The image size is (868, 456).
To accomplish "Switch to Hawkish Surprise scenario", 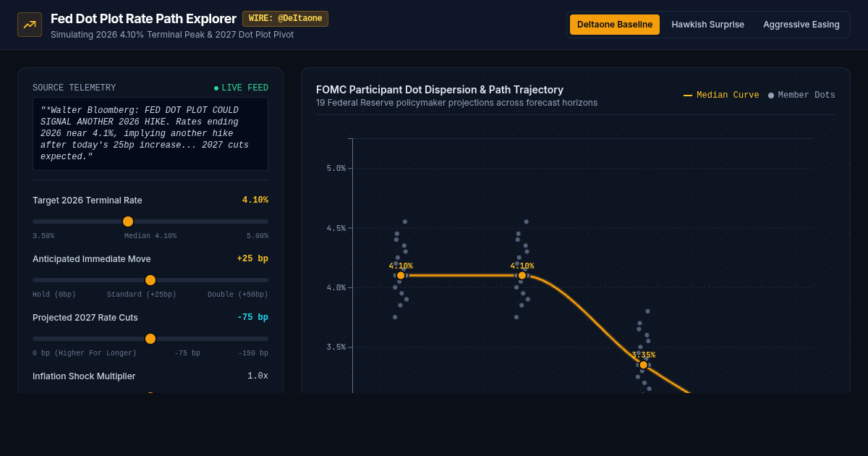I will [x=707, y=25].
